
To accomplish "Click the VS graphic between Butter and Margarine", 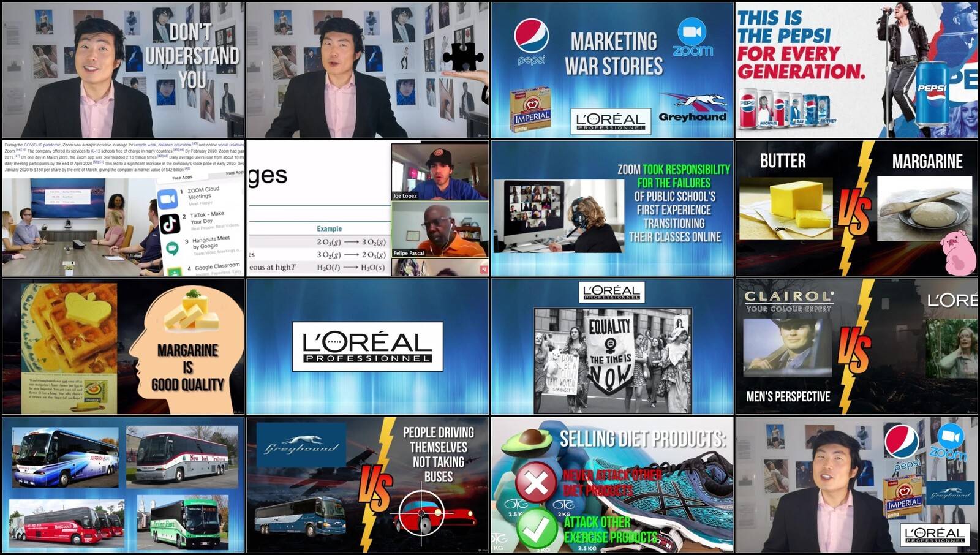I will (854, 211).
